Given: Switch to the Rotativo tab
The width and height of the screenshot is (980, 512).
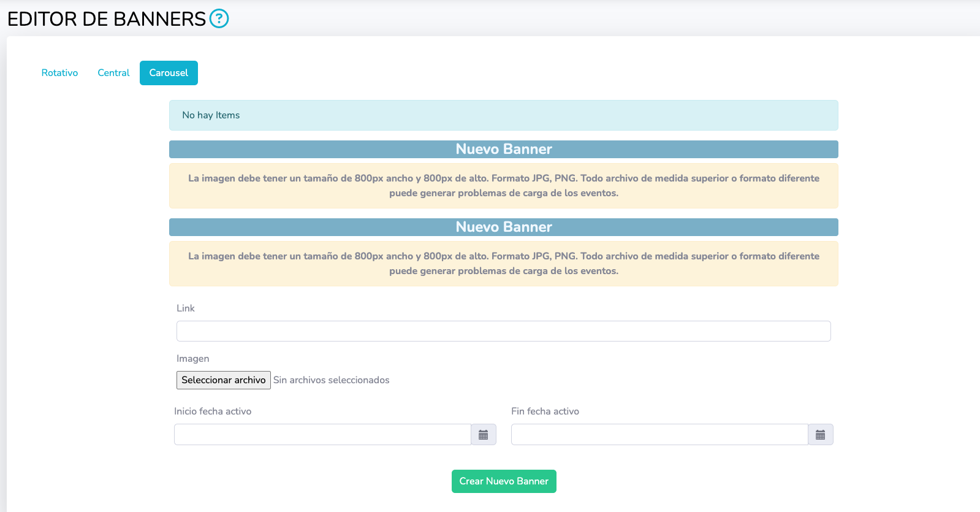Looking at the screenshot, I should [x=59, y=73].
